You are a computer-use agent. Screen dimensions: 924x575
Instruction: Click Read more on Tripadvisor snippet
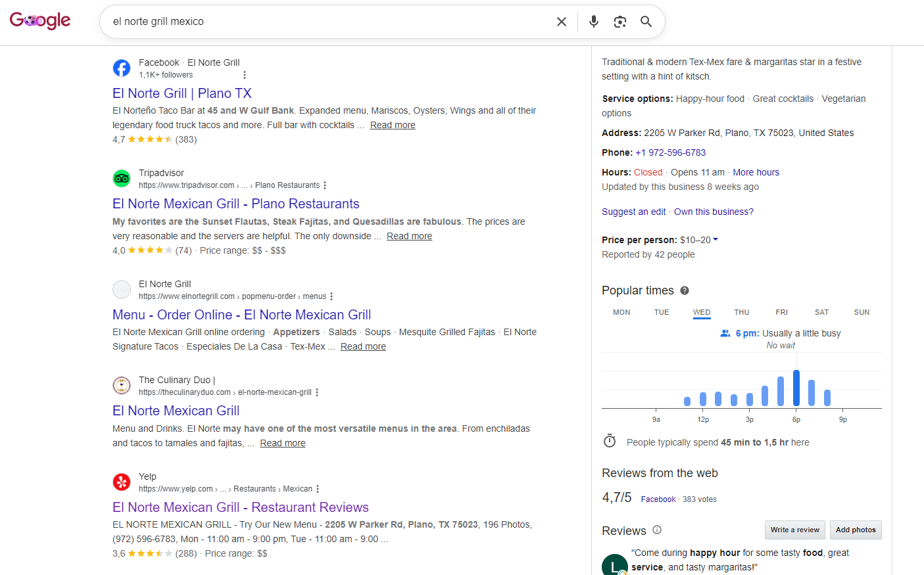(409, 236)
